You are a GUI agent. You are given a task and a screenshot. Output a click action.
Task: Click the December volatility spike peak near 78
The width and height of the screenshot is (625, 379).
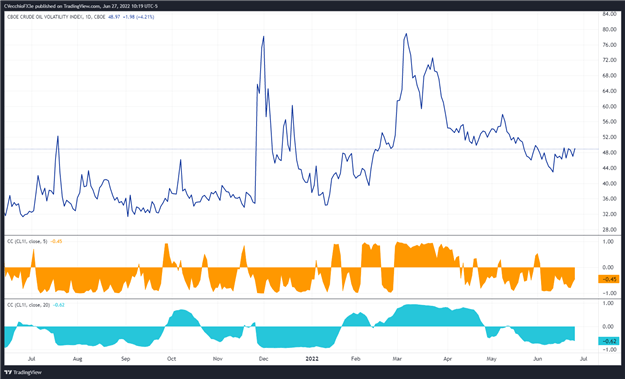click(263, 37)
